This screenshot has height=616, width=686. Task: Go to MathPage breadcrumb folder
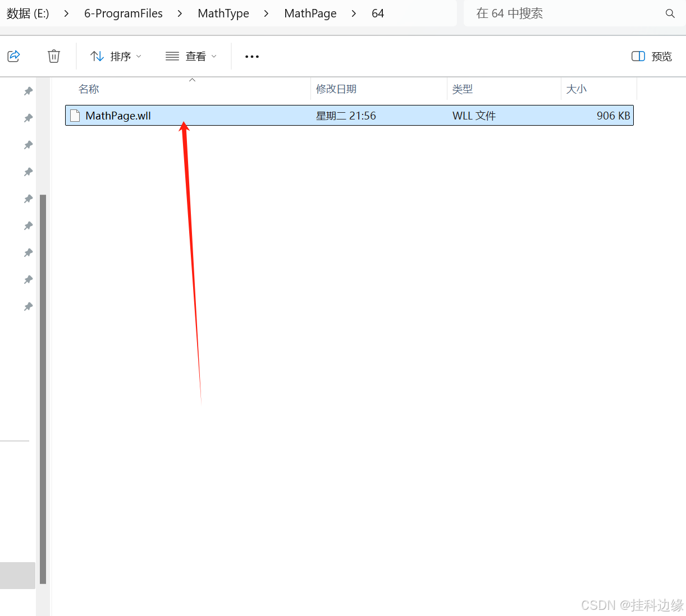[x=310, y=13]
